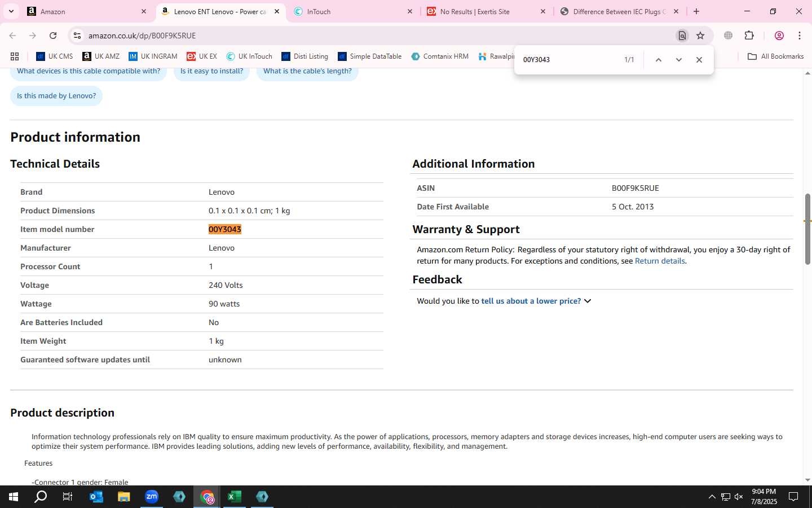Image resolution: width=812 pixels, height=508 pixels.
Task: Open the tab search dropdown
Action: coord(11,11)
